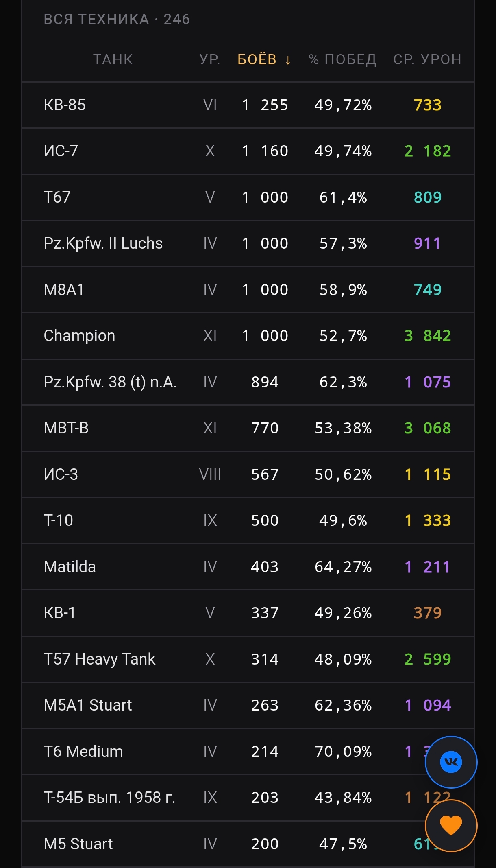
Task: Tap the orange heart favorite icon
Action: 451,826
